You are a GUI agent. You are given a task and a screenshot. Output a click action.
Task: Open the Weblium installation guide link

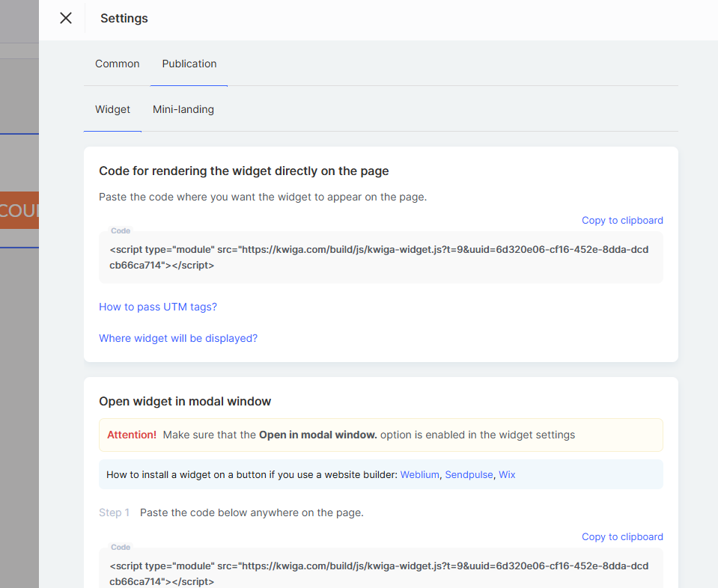(x=420, y=474)
